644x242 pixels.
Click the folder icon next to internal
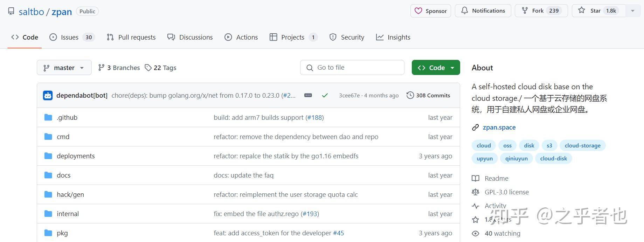[x=48, y=214]
